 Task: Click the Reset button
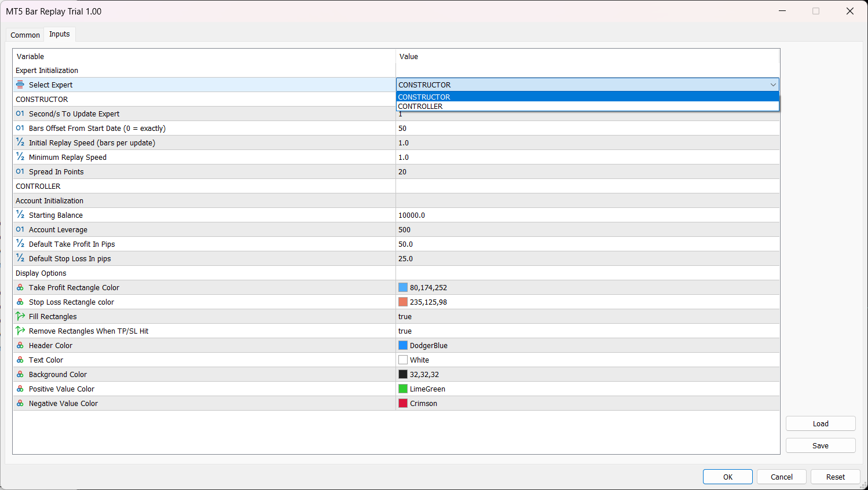pyautogui.click(x=835, y=477)
